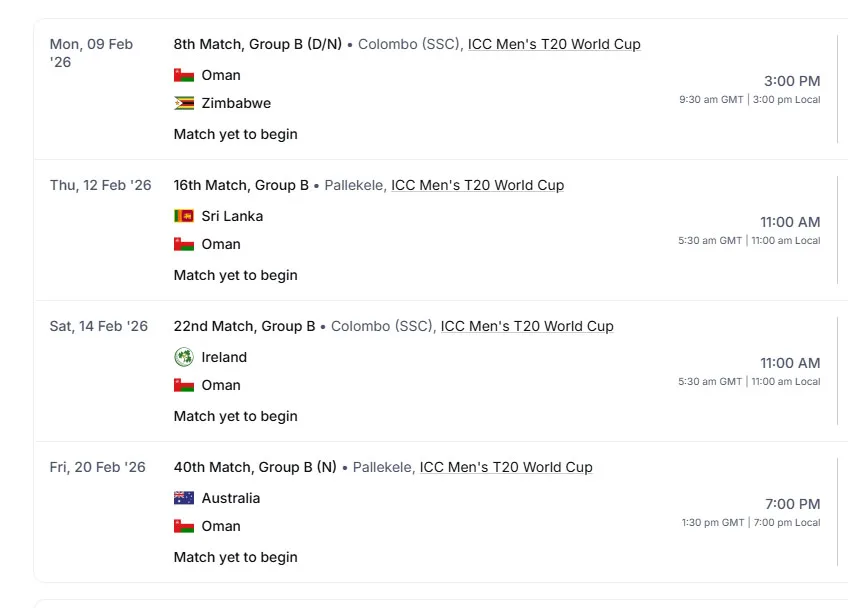Open ICC Men's T20 World Cup link in 16th Match

point(477,185)
